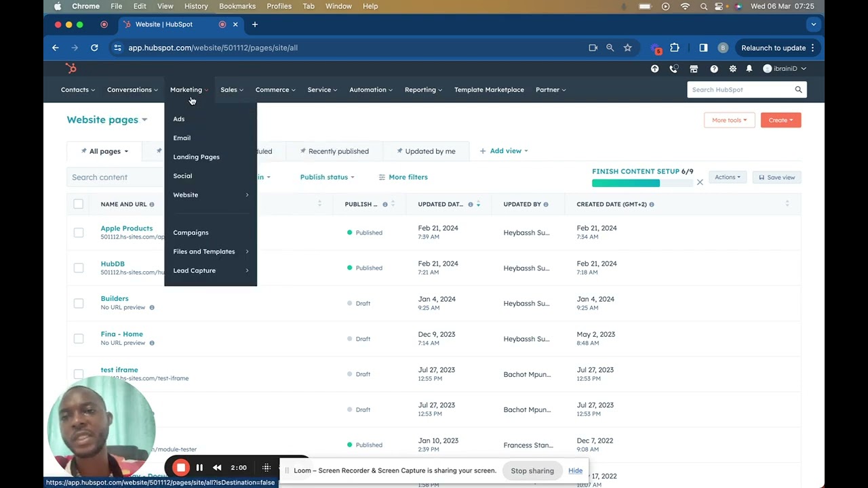Click Add view
Image resolution: width=868 pixels, height=488 pixels.
(x=504, y=151)
